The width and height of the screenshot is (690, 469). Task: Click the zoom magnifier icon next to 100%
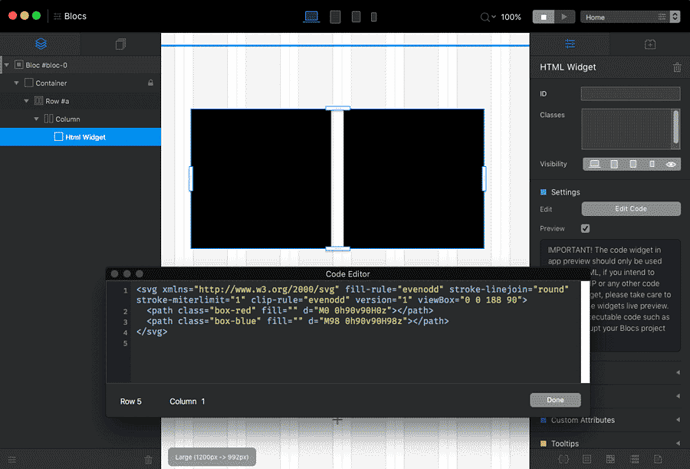tap(487, 17)
